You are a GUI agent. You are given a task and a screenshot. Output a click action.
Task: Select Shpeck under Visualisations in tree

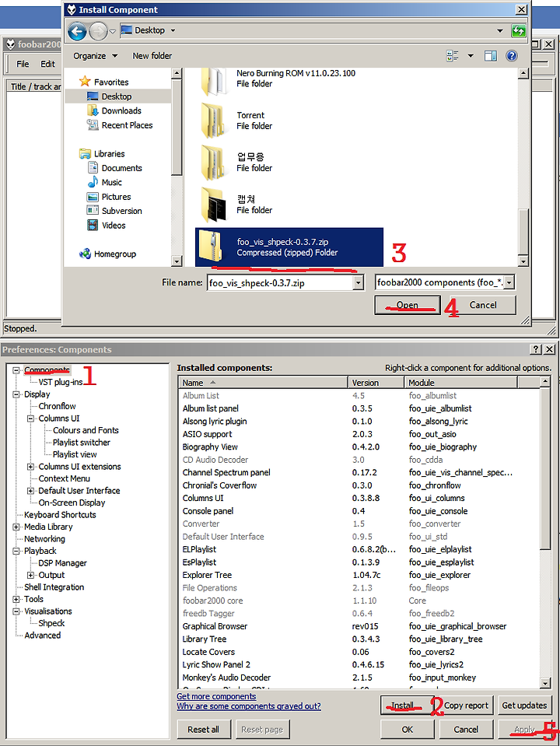(x=51, y=623)
